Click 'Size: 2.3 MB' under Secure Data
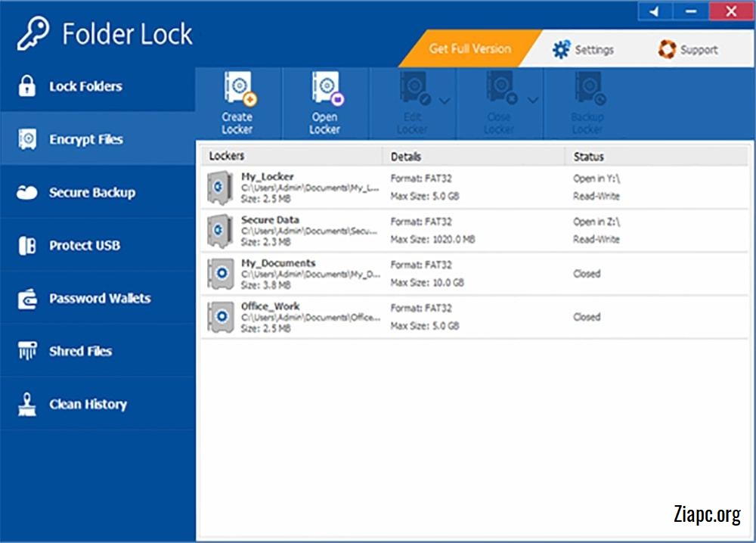This screenshot has height=543, width=756. (265, 242)
